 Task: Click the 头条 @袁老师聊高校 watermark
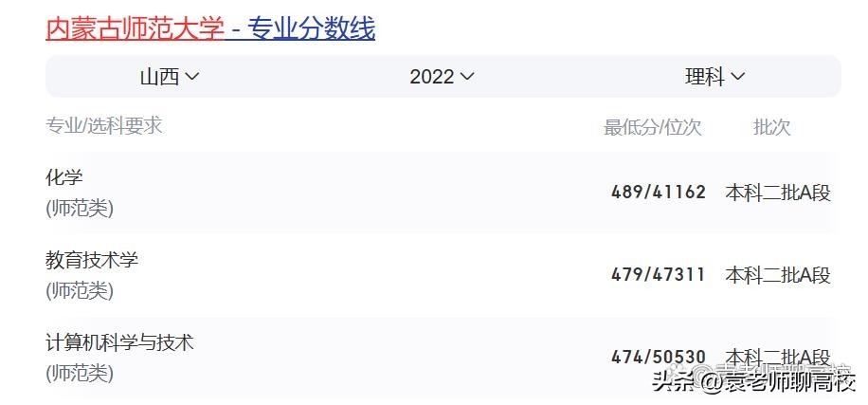pyautogui.click(x=753, y=382)
